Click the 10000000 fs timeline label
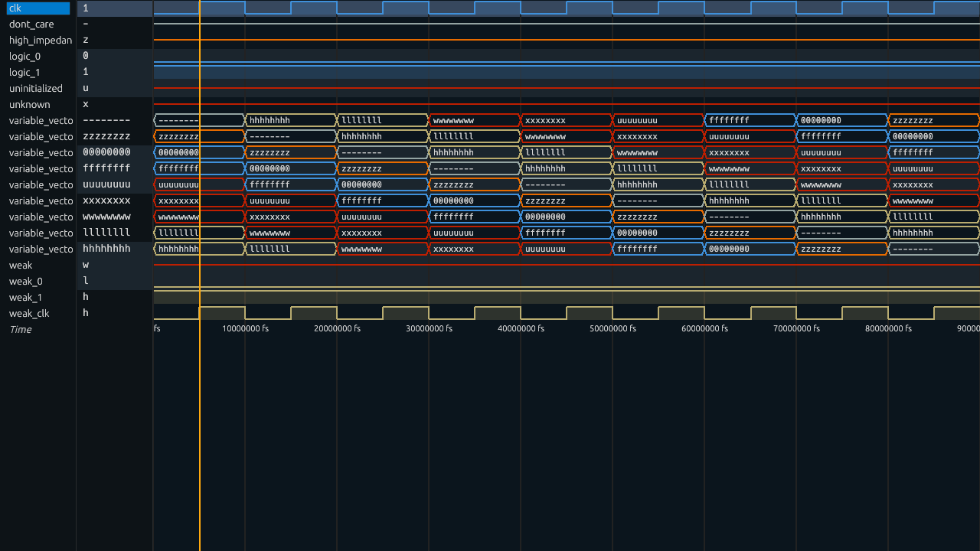 coord(245,329)
